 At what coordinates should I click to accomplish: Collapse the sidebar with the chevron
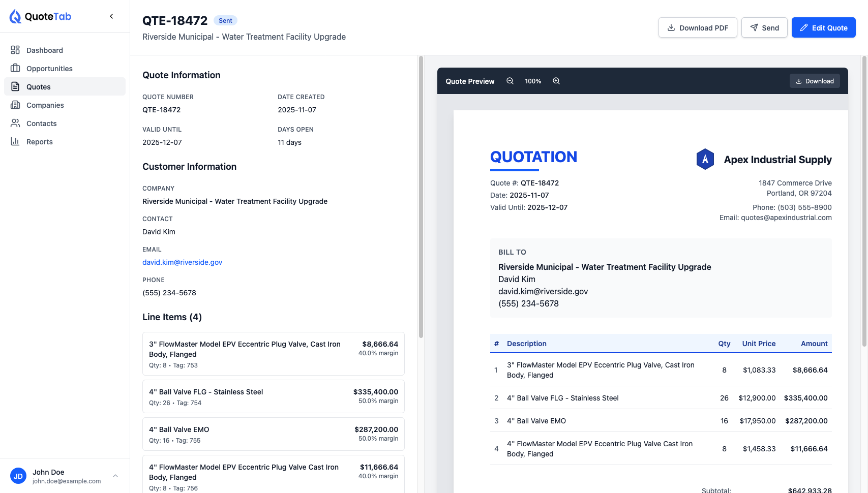[x=111, y=16]
